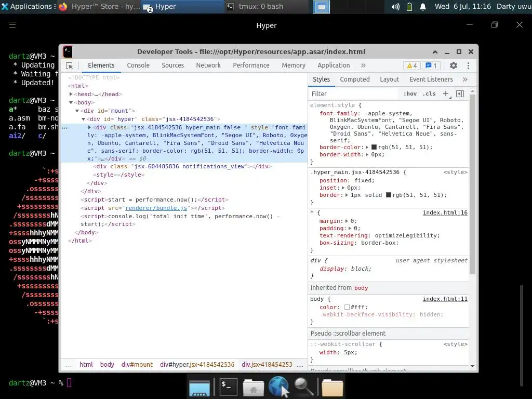Add new style rule plus icon

446,94
